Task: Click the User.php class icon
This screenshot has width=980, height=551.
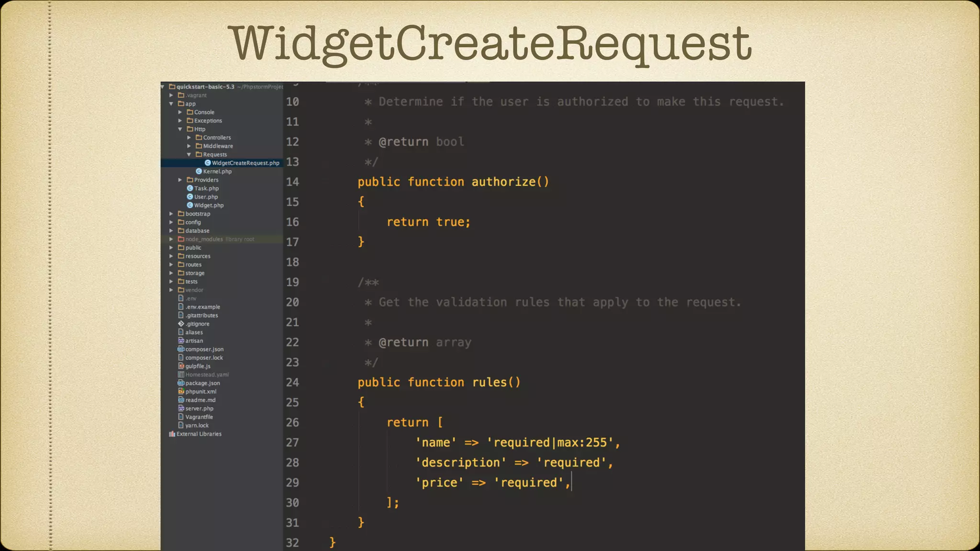Action: 190,197
